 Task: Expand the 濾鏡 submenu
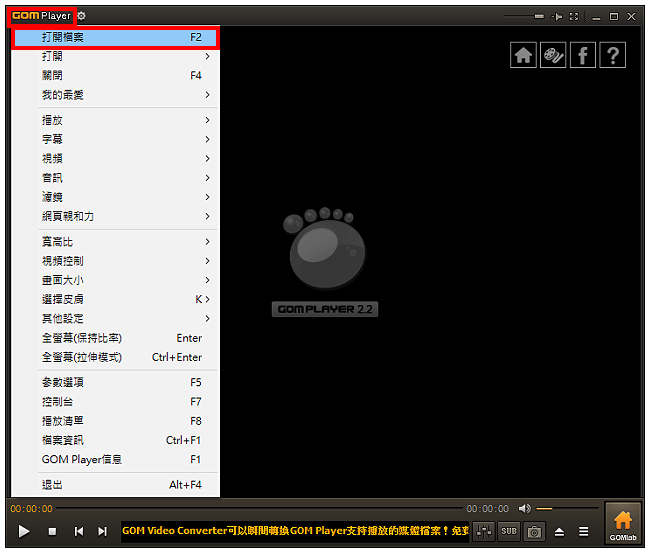coord(115,197)
